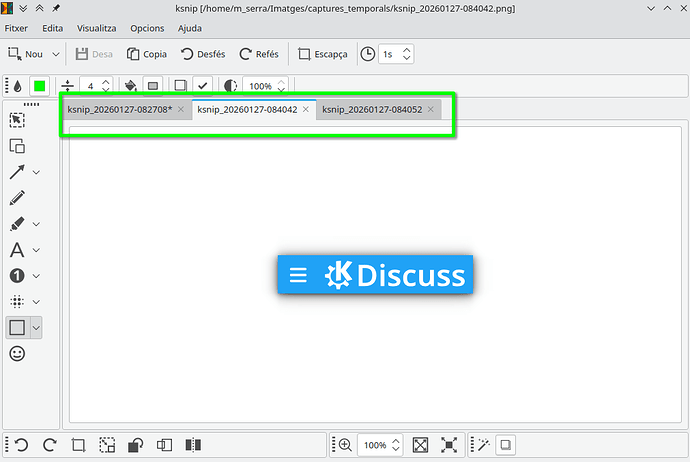Expand the Blur tool options arrow
690x462 pixels.
click(x=37, y=302)
